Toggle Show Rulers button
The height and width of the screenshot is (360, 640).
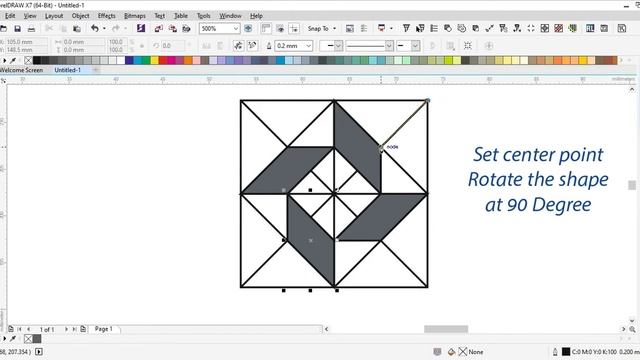[x=266, y=28]
